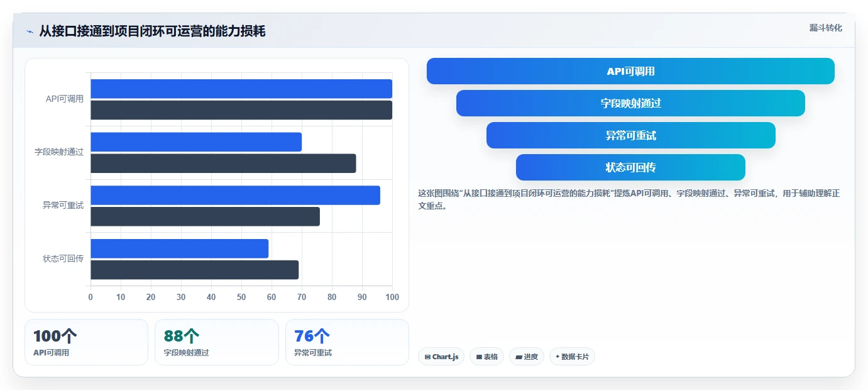
Task: Click the blue bar for 异常可重试
Action: 235,196
